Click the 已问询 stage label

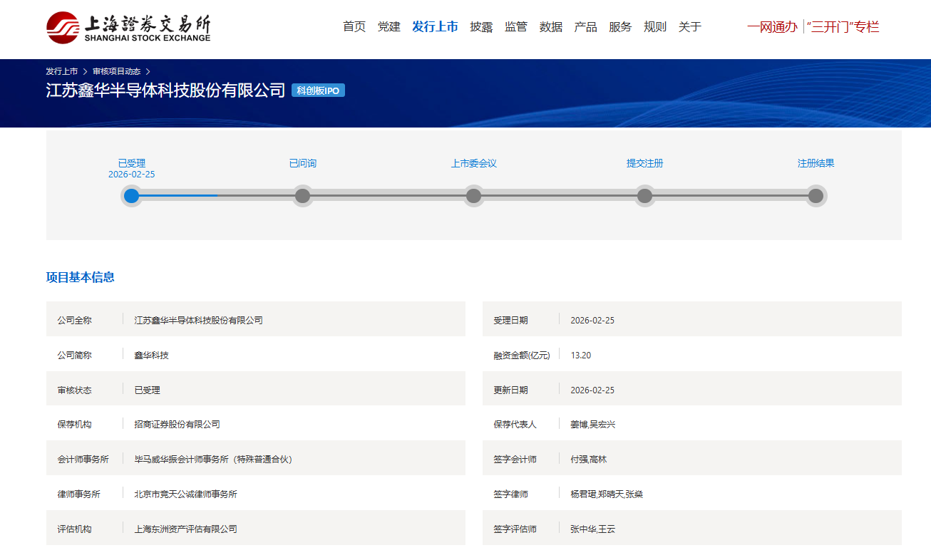pos(302,163)
